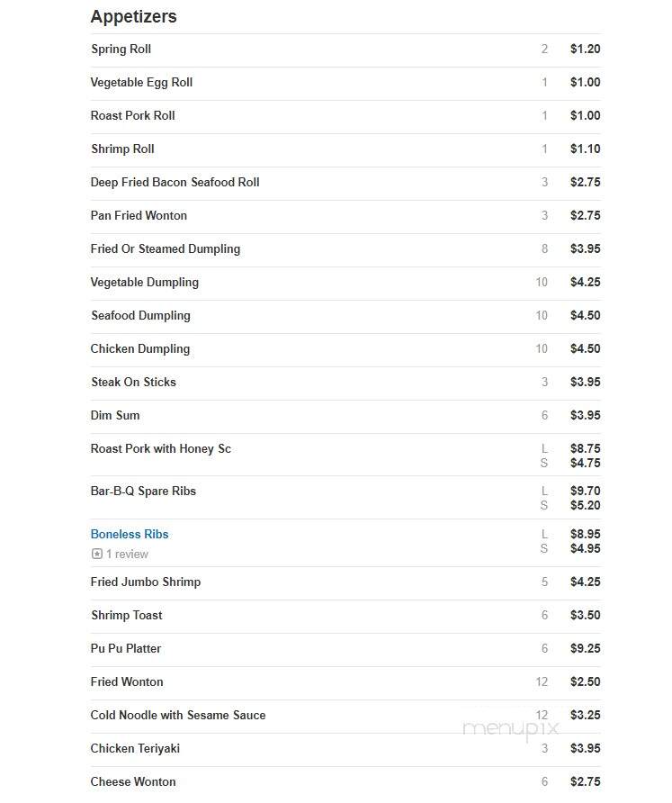
Task: Select the Fried Jumbo Shrimp item
Action: (146, 582)
